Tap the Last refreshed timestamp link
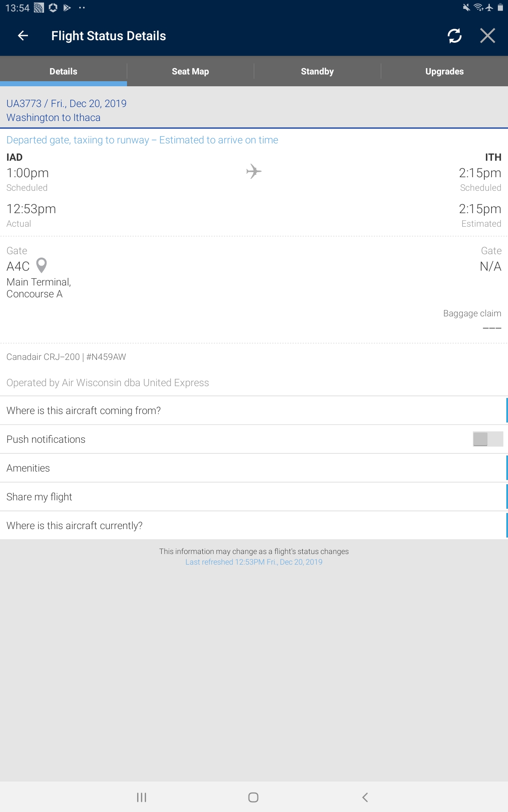Viewport: 508px width, 812px height. pyautogui.click(x=254, y=562)
